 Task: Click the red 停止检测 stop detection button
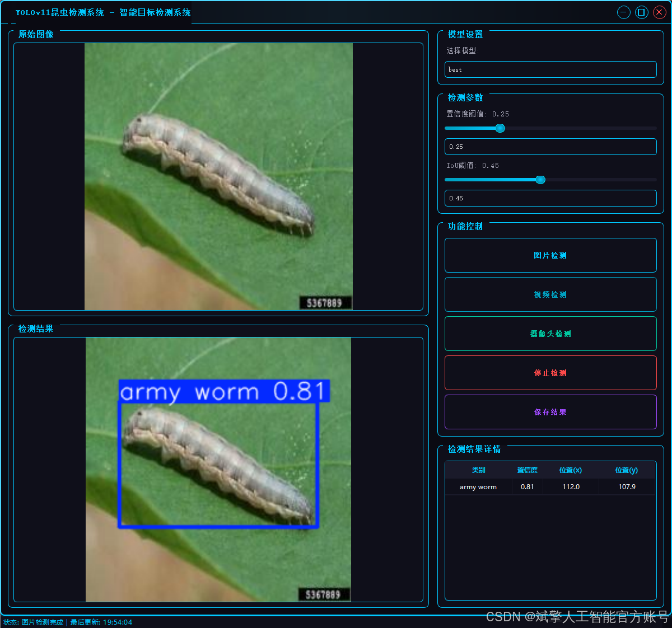550,373
